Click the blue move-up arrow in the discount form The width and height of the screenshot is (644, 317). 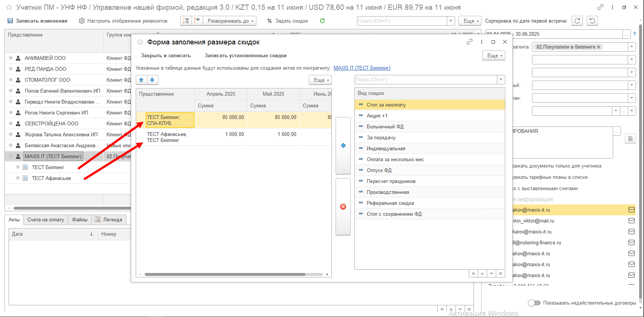coord(141,80)
